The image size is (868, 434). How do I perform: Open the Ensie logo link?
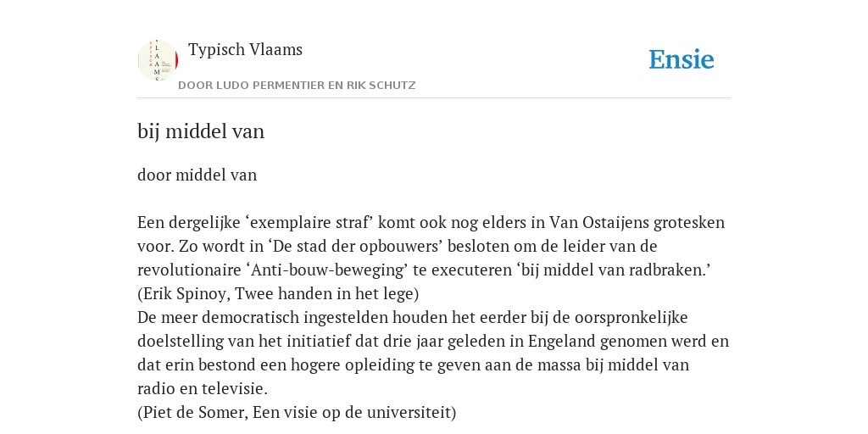coord(682,59)
